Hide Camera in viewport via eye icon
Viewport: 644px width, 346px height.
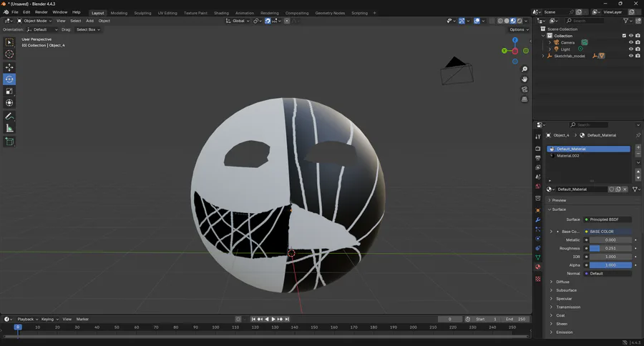click(631, 42)
